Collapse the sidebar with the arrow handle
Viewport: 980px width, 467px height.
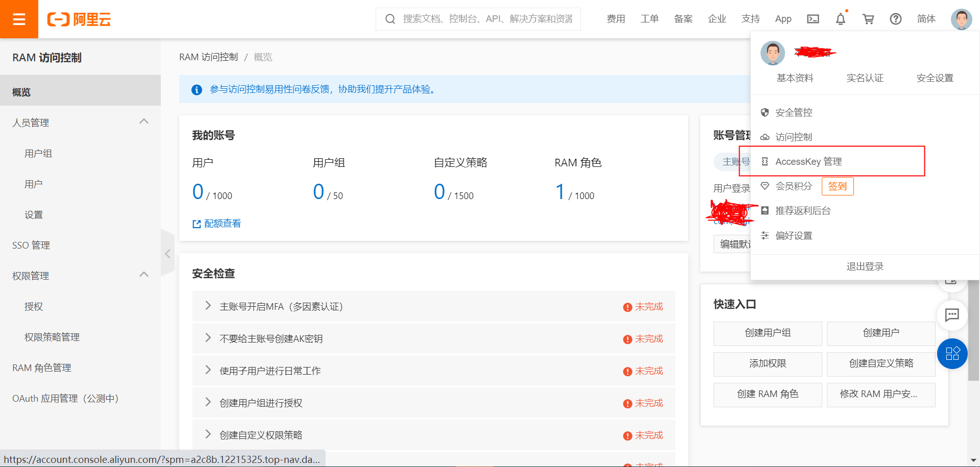pos(167,254)
